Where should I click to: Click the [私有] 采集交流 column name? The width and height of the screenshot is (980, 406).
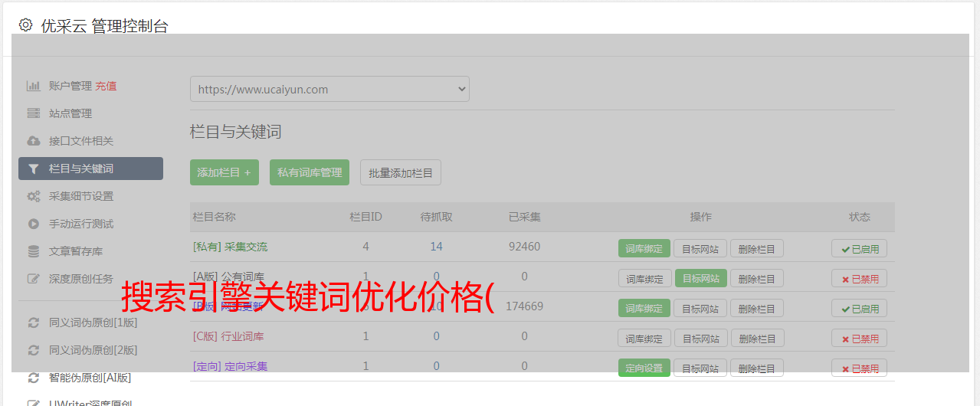230,247
